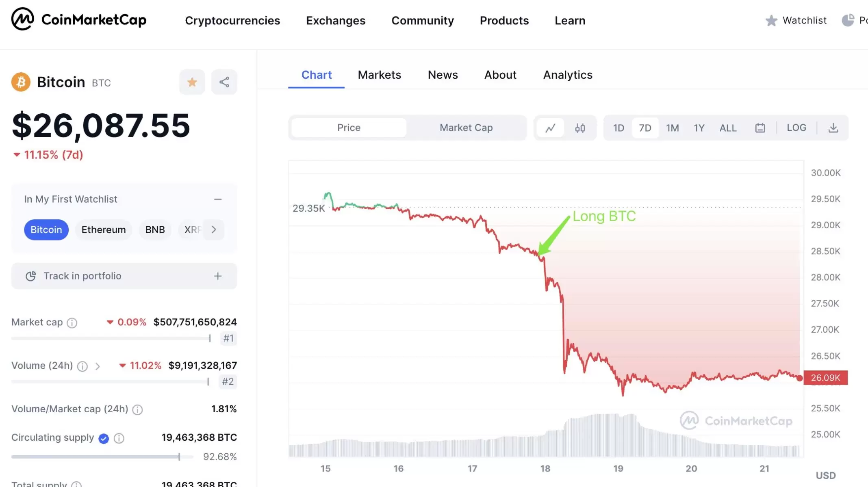Select the 1M time range

(x=672, y=128)
